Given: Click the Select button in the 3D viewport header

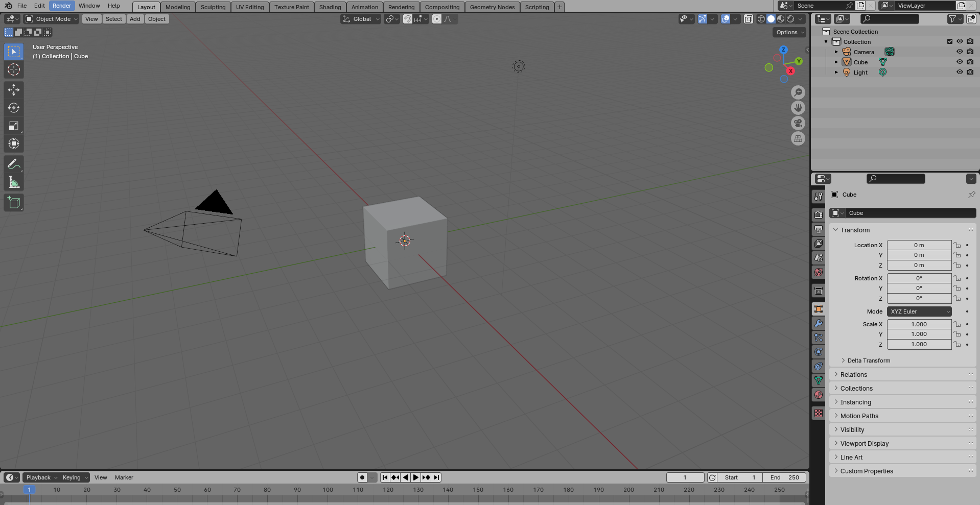Looking at the screenshot, I should point(113,19).
